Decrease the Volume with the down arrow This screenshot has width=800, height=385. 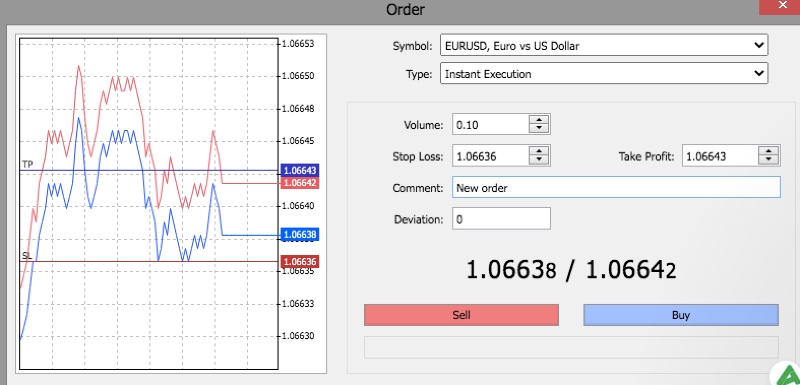[539, 130]
